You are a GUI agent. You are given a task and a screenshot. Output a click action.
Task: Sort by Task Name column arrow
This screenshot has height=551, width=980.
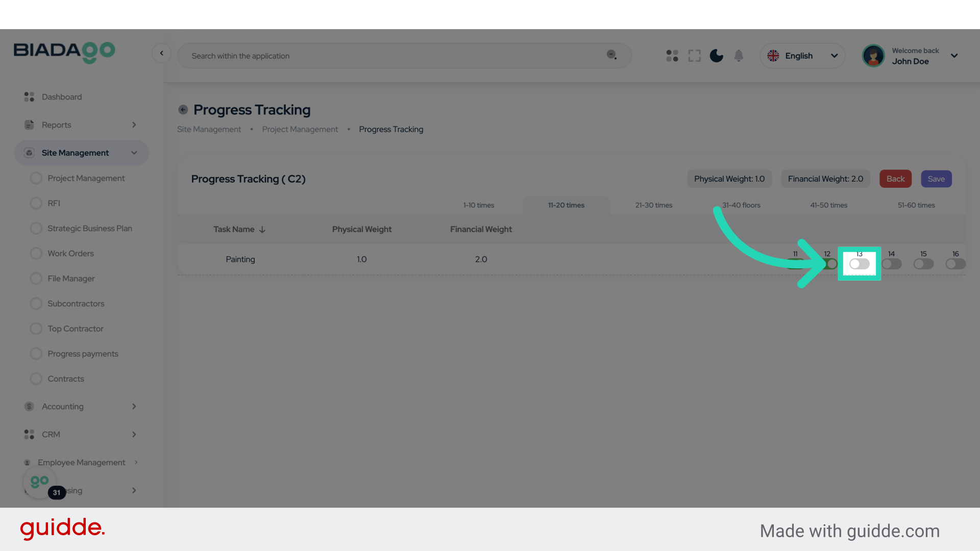click(262, 230)
